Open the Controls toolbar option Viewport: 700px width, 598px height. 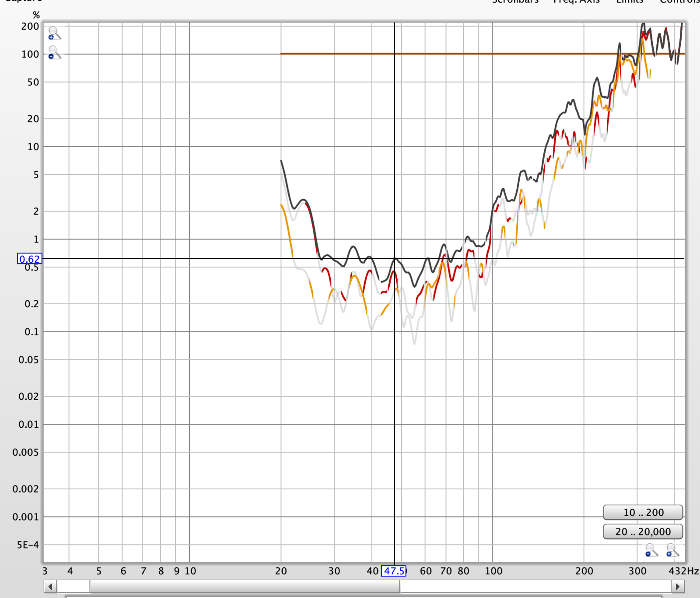click(679, 2)
